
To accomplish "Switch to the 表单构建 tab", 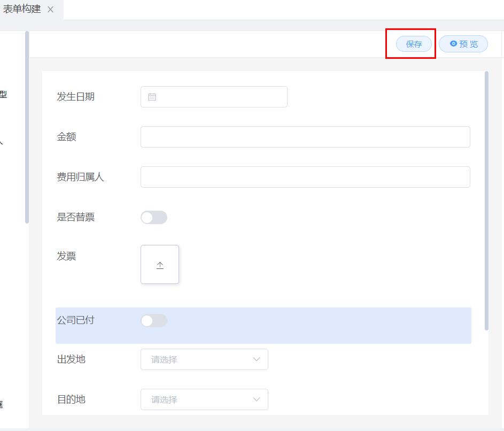I will (x=22, y=10).
